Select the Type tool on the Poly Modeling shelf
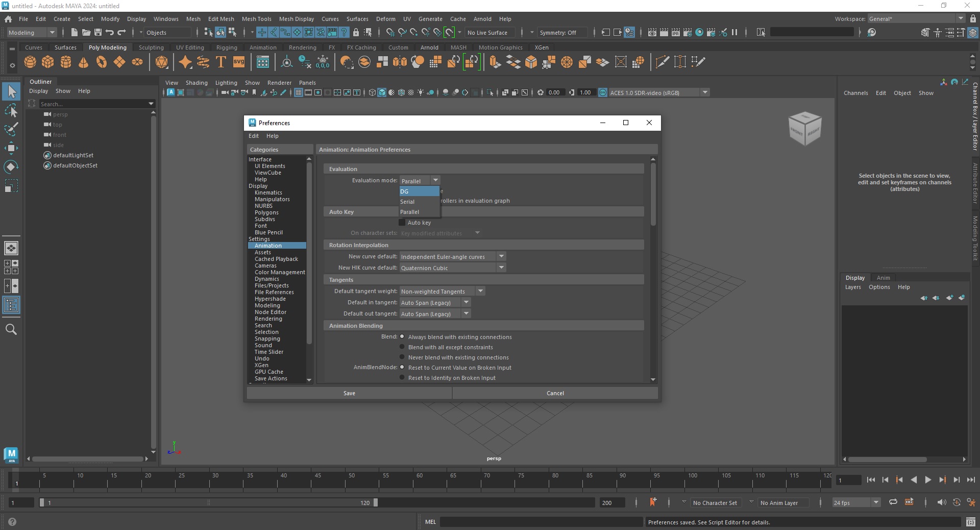Image resolution: width=980 pixels, height=530 pixels. click(x=220, y=62)
